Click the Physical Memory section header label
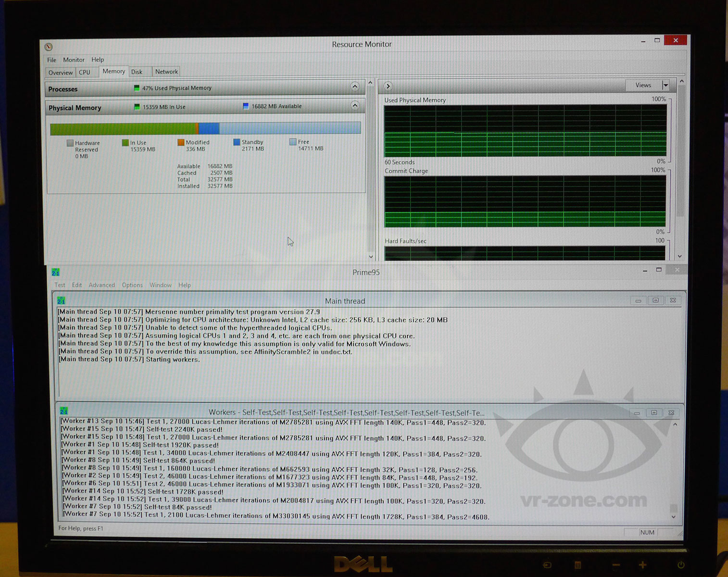 point(75,108)
